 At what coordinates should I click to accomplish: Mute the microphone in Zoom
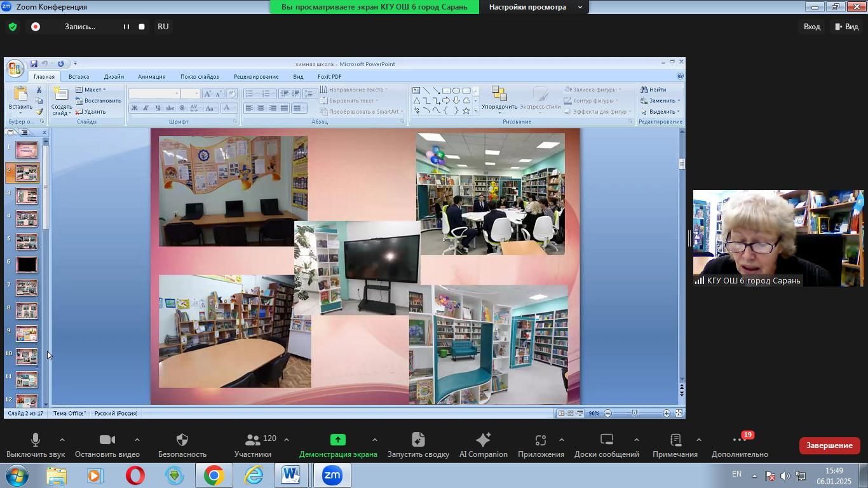36,440
